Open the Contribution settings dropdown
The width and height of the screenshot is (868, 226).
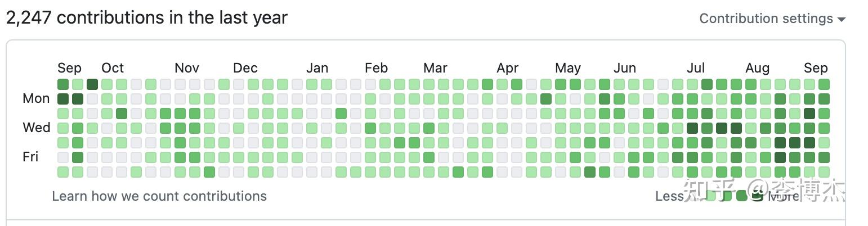772,19
